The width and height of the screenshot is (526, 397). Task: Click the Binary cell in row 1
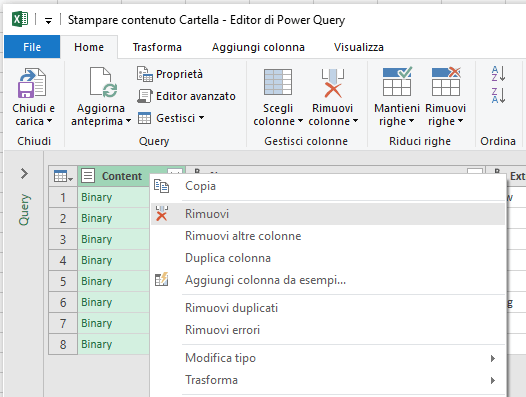click(114, 197)
